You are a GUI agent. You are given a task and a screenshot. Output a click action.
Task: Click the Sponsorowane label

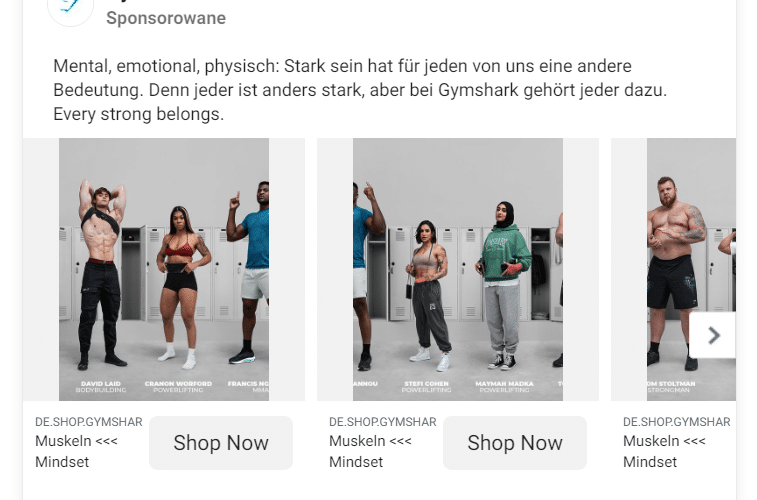tap(166, 18)
